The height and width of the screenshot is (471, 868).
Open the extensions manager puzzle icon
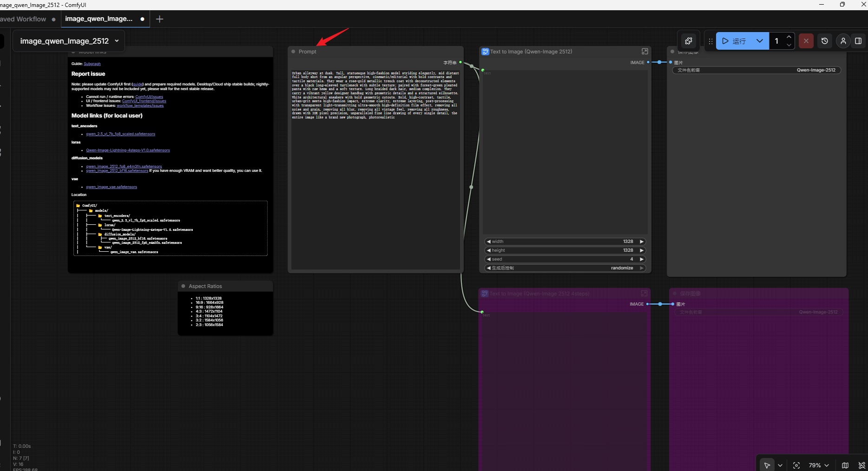click(x=689, y=41)
